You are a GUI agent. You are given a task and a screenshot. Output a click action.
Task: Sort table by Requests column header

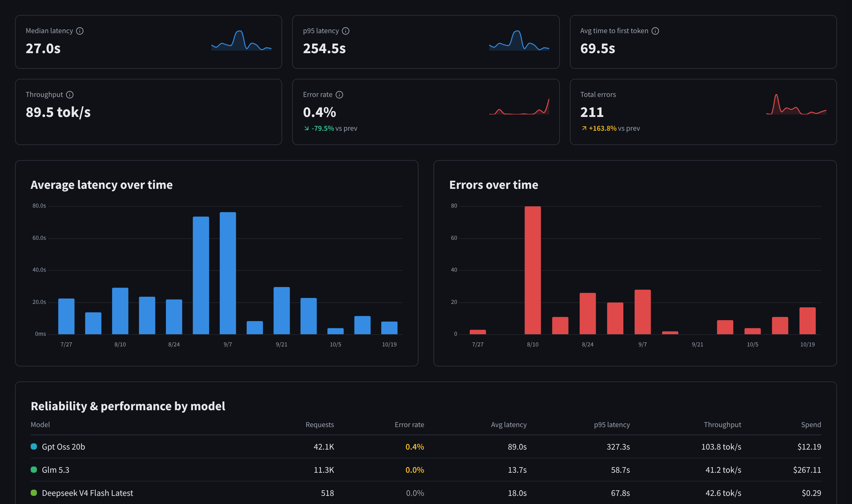(x=319, y=425)
